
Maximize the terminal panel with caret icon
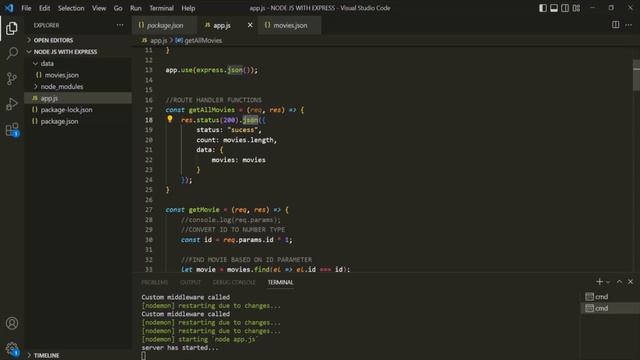coord(619,282)
